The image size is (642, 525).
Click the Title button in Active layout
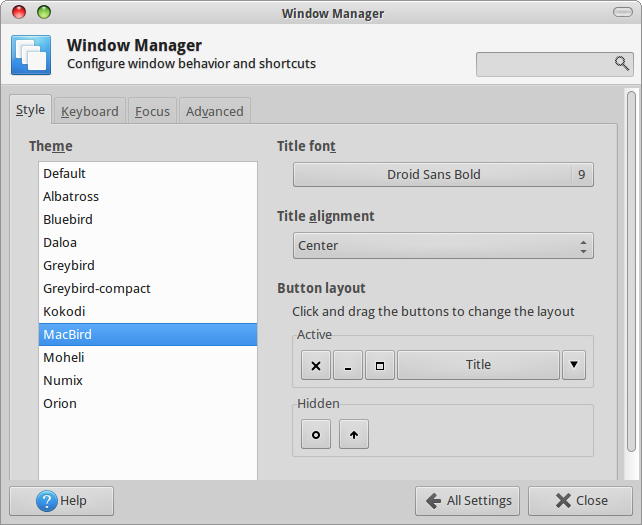[x=478, y=365]
